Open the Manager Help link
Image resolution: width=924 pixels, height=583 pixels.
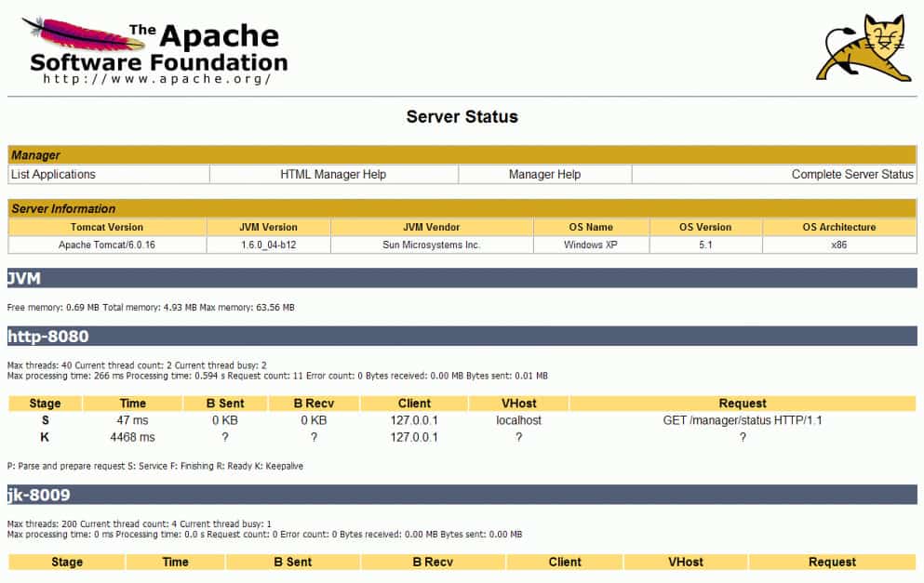(544, 174)
